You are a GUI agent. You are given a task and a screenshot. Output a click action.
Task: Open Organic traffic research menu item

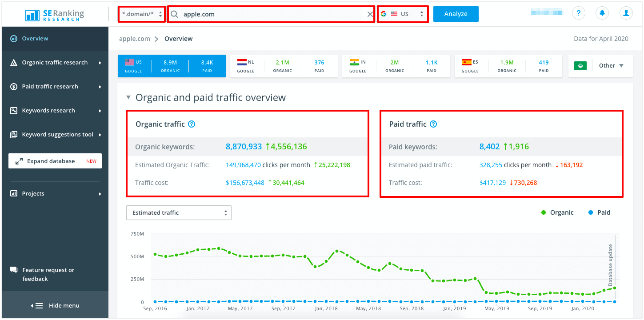55,63
